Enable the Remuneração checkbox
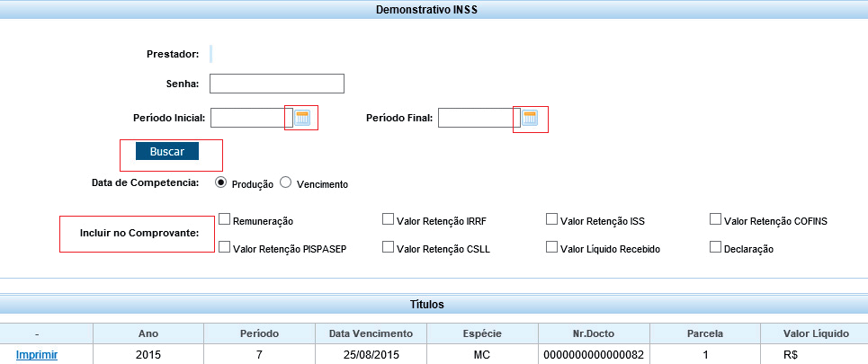Image resolution: width=868 pixels, height=364 pixels. coord(225,218)
